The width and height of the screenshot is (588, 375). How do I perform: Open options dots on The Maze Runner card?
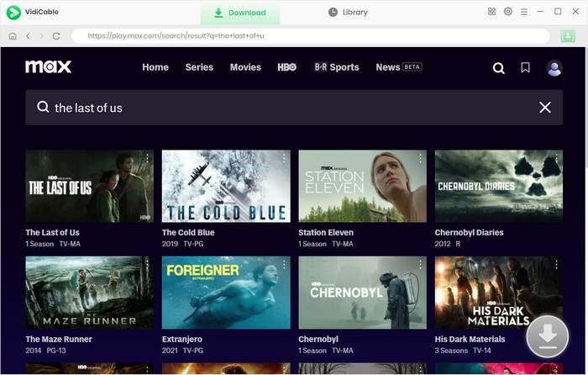(x=147, y=265)
